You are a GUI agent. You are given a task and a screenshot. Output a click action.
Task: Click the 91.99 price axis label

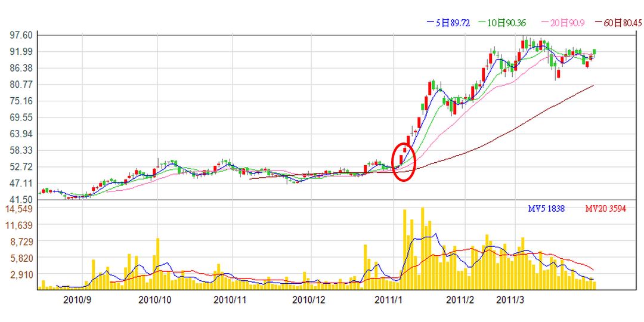click(x=21, y=52)
